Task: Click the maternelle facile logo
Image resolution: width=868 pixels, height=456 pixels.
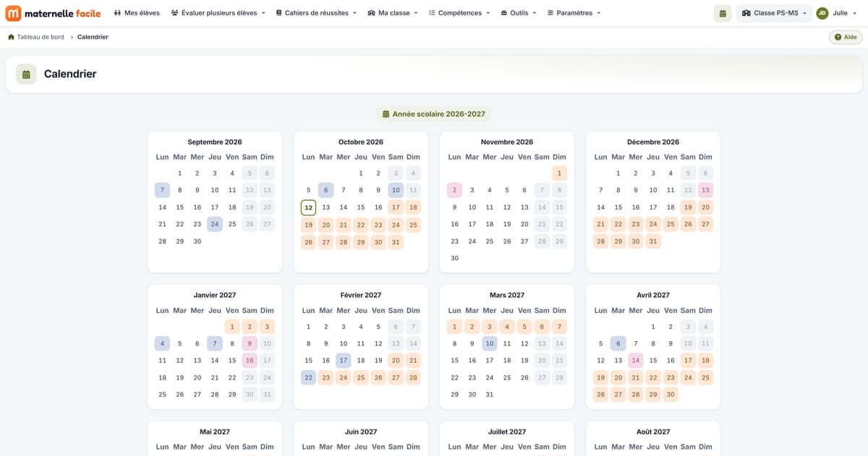Action: tap(53, 13)
